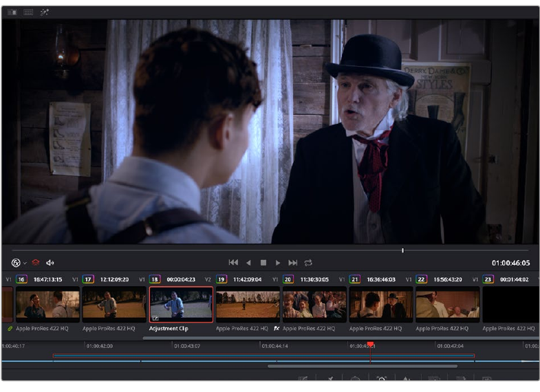
Task: Click Apple ProRes 422 HQ under clip 17
Action: click(109, 329)
